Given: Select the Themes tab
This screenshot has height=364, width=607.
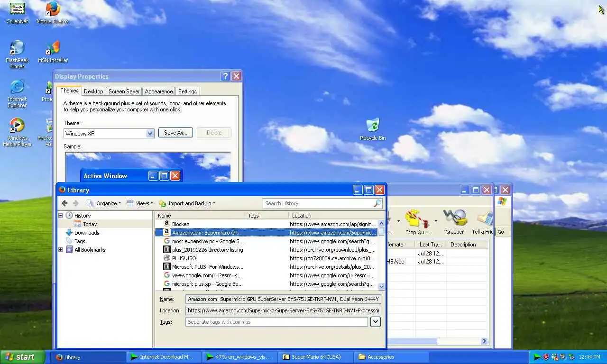Looking at the screenshot, I should [69, 91].
